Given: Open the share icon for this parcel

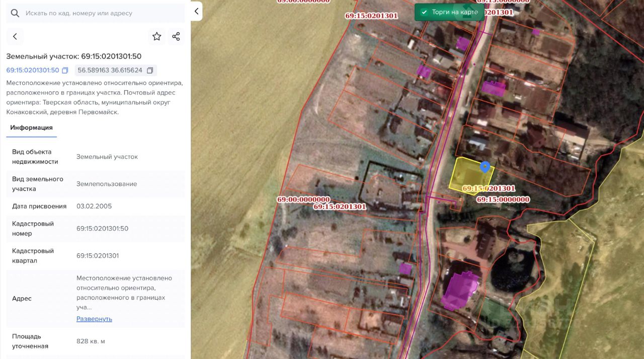Looking at the screenshot, I should pyautogui.click(x=176, y=36).
